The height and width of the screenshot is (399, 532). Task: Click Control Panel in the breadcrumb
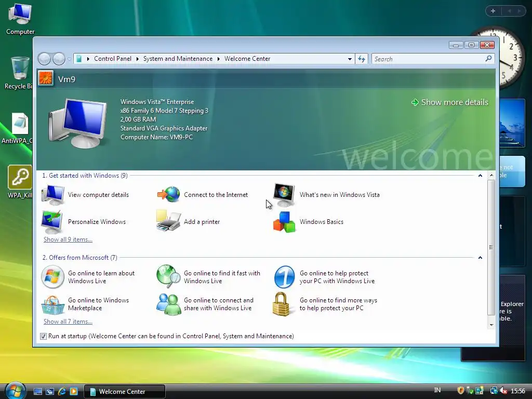[x=113, y=59]
